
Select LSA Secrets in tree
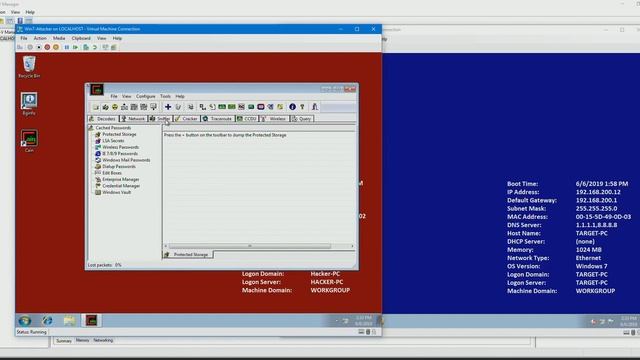(113, 141)
